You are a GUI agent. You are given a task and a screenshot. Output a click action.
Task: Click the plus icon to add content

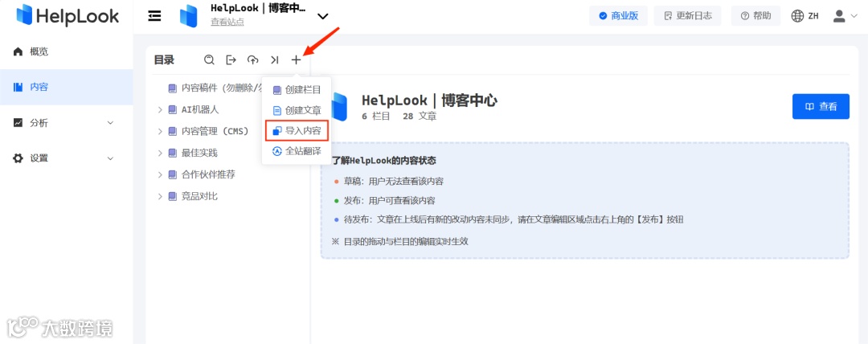tap(296, 59)
